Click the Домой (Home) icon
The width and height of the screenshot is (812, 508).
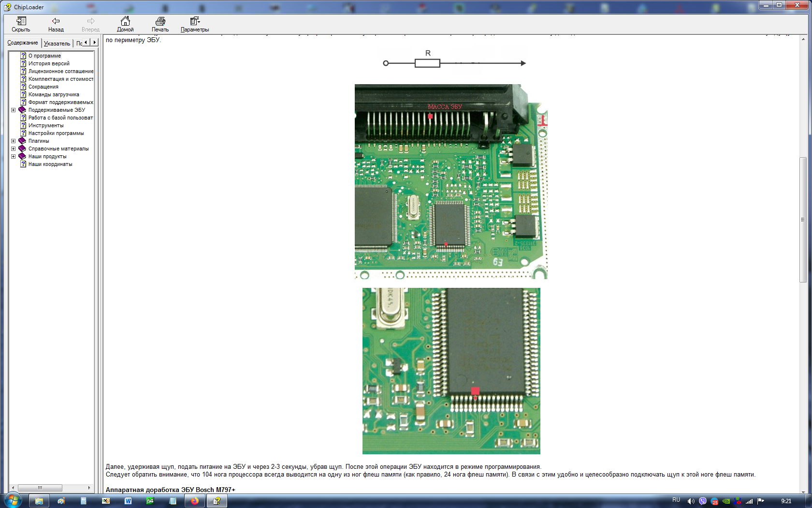pyautogui.click(x=125, y=21)
